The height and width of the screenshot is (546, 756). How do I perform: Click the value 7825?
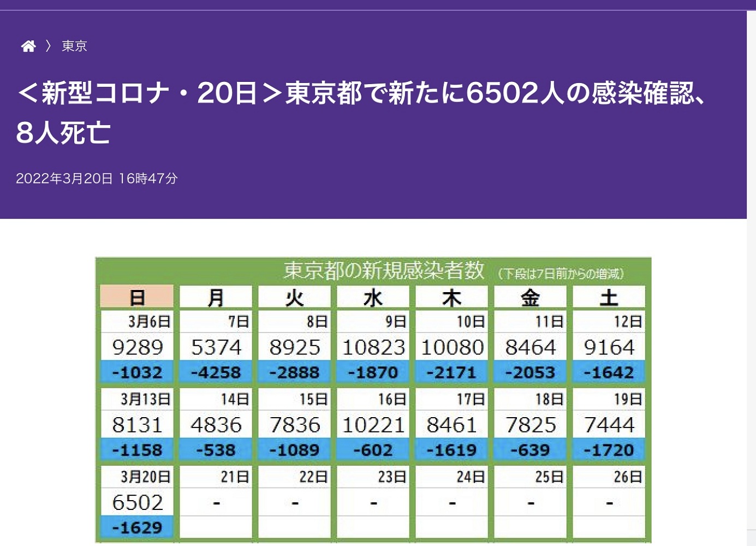tap(530, 425)
